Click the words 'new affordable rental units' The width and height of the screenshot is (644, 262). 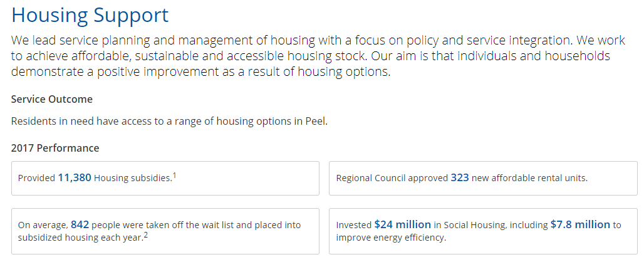pyautogui.click(x=529, y=178)
